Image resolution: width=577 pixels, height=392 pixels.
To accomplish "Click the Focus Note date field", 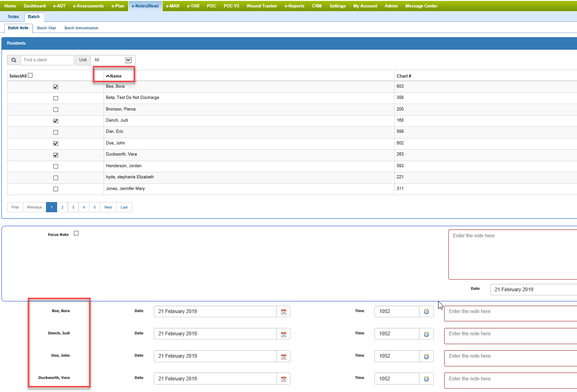I will pos(533,289).
